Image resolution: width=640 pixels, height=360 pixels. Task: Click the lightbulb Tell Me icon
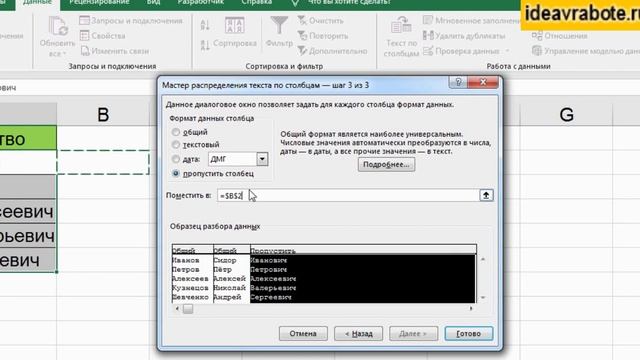(x=296, y=3)
